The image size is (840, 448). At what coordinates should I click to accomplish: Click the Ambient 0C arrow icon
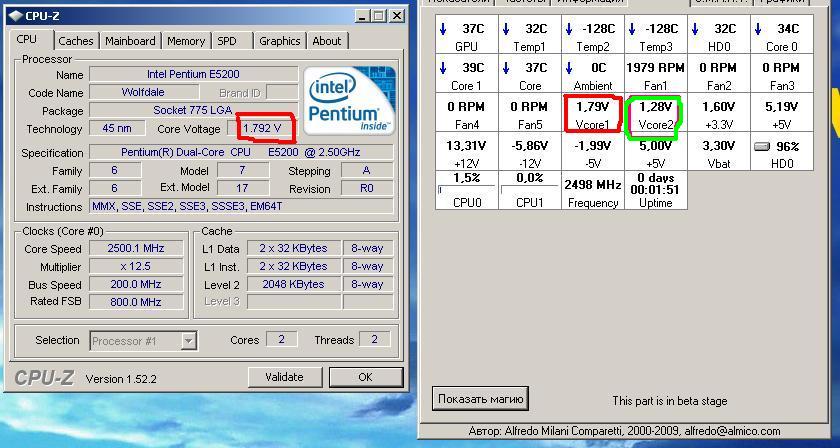[x=569, y=68]
